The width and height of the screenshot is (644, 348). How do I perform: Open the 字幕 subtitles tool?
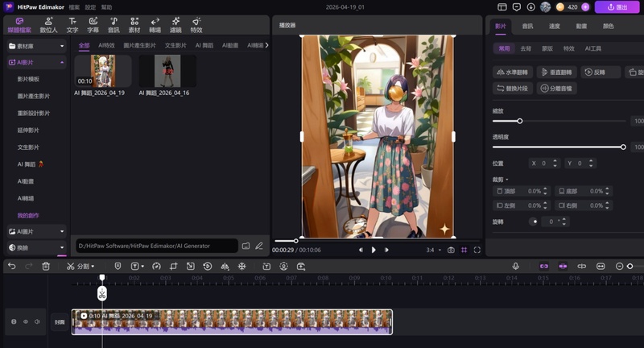click(x=93, y=25)
